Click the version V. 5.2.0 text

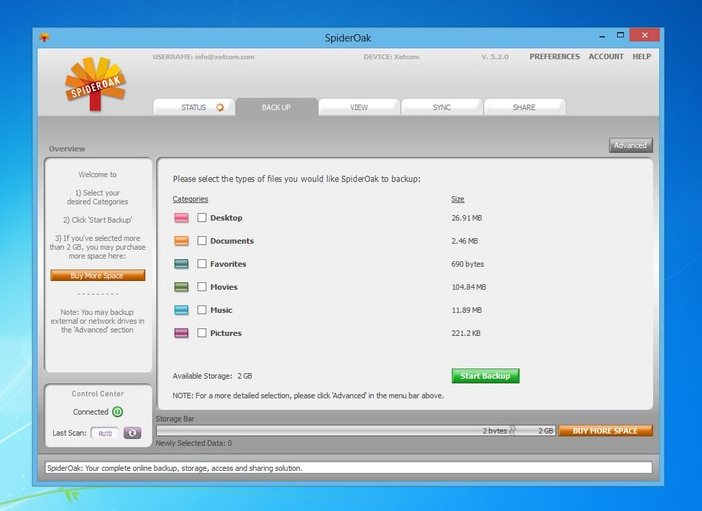tap(495, 57)
